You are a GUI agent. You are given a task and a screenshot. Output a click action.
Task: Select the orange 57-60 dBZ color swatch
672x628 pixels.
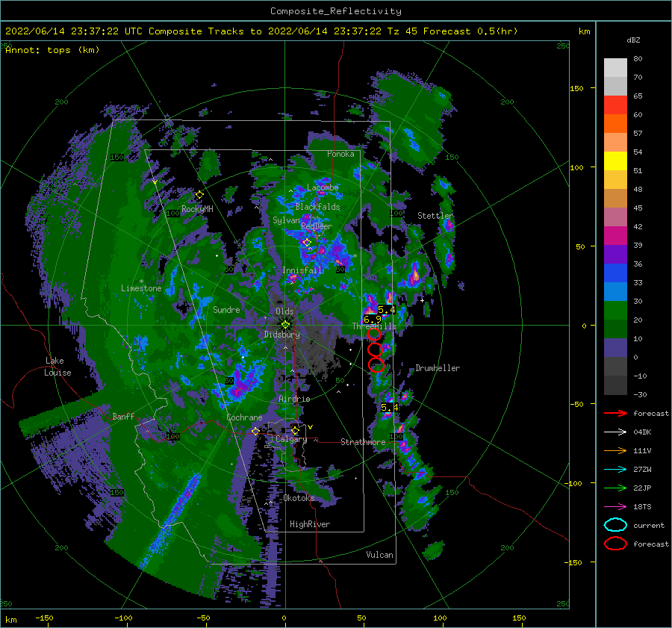click(x=615, y=124)
